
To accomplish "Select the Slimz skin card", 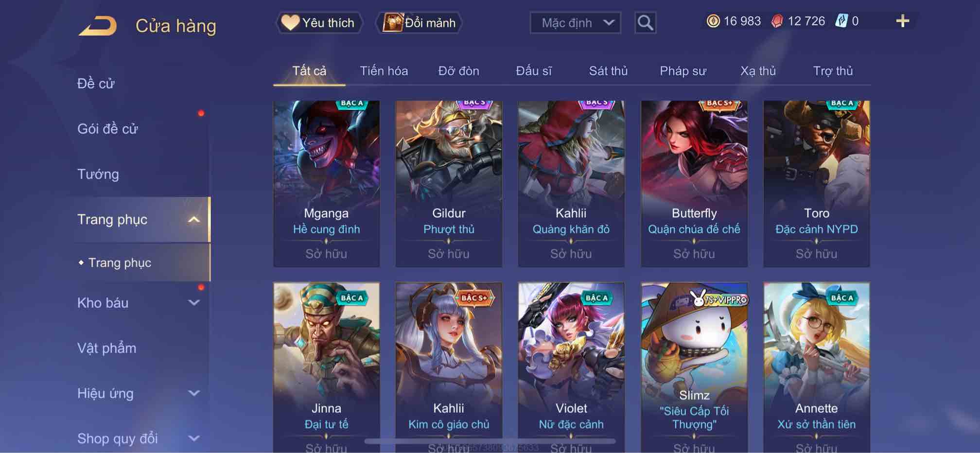I will click(x=694, y=367).
